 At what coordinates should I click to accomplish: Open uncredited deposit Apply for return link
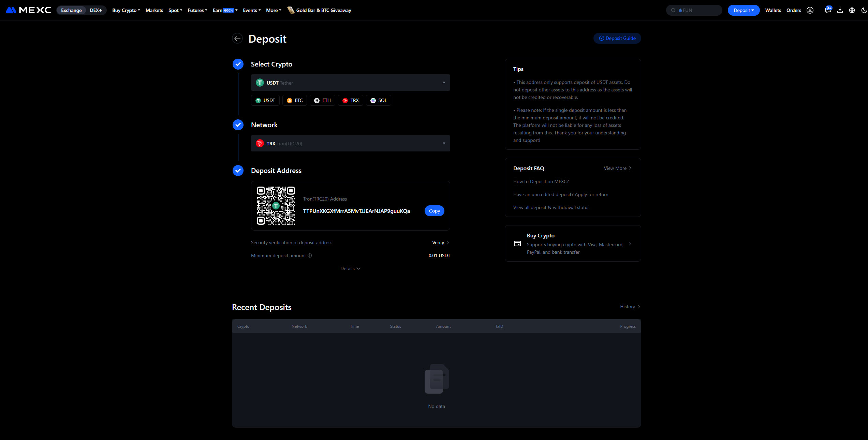click(x=561, y=194)
